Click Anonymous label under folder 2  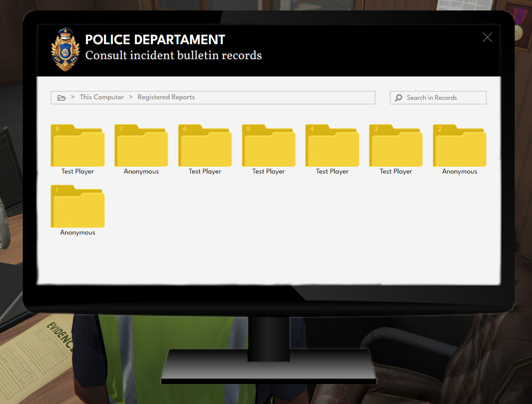(x=460, y=171)
